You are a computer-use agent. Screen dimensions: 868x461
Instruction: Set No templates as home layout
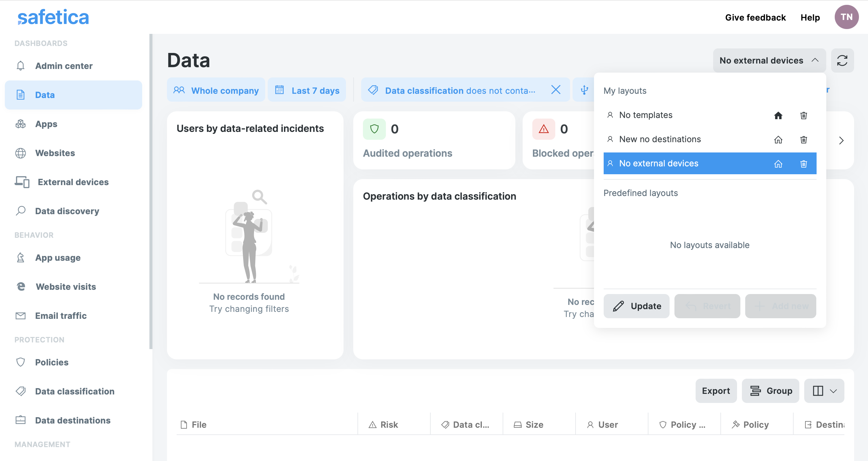(778, 116)
